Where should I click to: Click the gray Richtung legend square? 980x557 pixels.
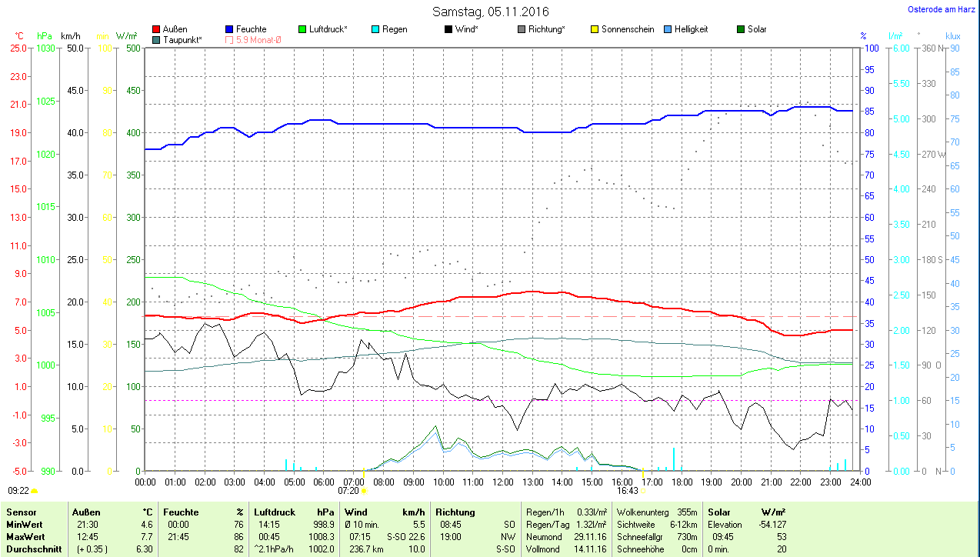[522, 29]
